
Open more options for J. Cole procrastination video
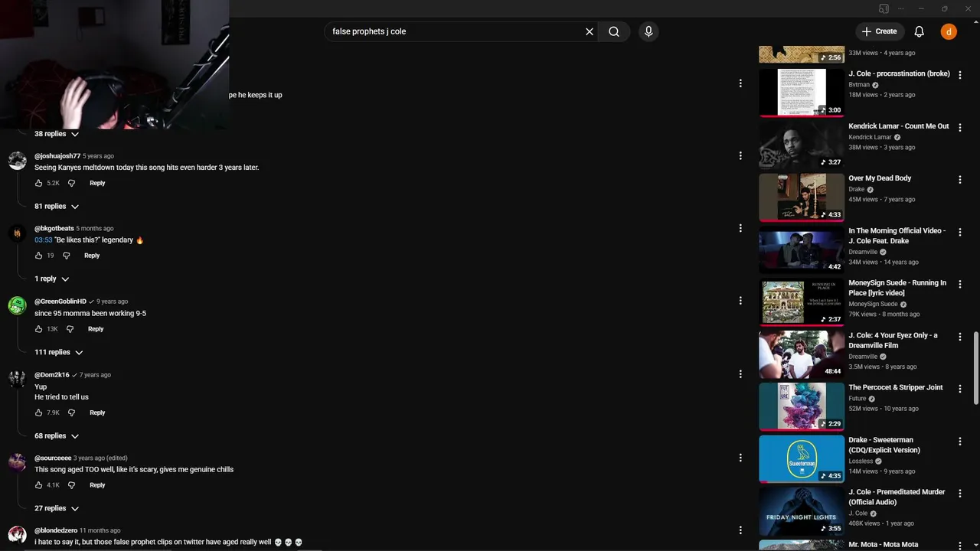coord(959,75)
